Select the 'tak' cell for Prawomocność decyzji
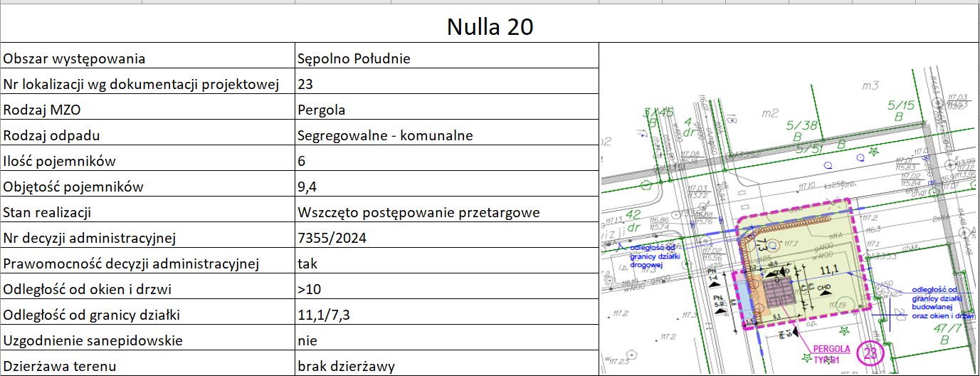 pyautogui.click(x=446, y=263)
